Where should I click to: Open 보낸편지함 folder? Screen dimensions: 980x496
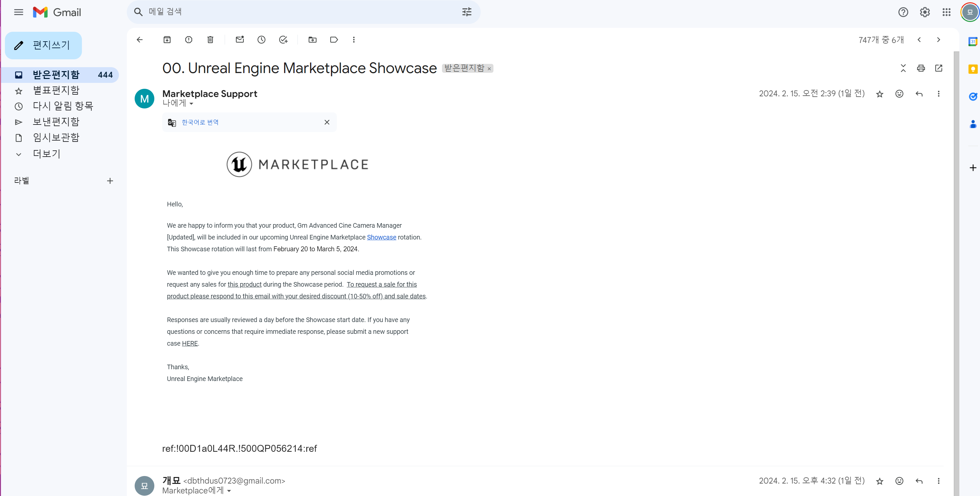click(56, 122)
